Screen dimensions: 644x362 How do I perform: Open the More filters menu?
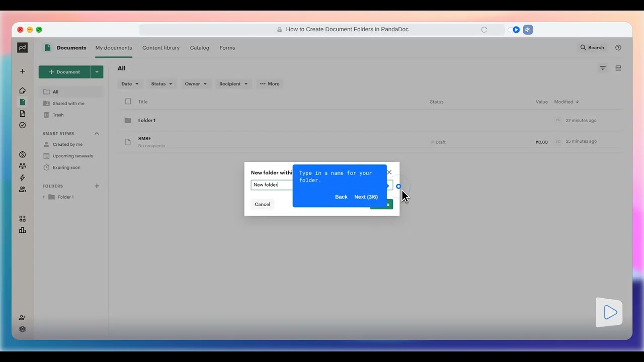270,84
